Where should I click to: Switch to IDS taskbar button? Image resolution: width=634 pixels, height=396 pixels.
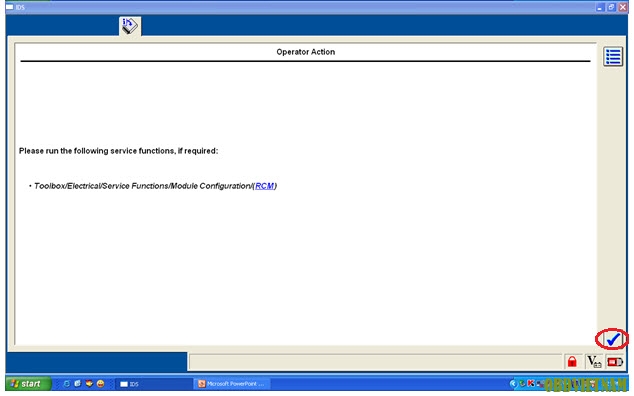pyautogui.click(x=154, y=383)
